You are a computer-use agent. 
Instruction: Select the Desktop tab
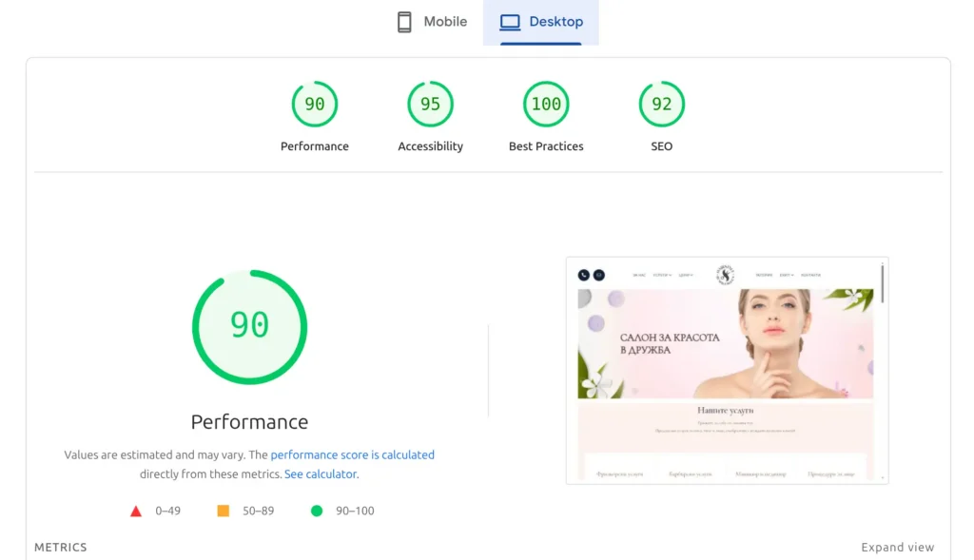click(541, 22)
